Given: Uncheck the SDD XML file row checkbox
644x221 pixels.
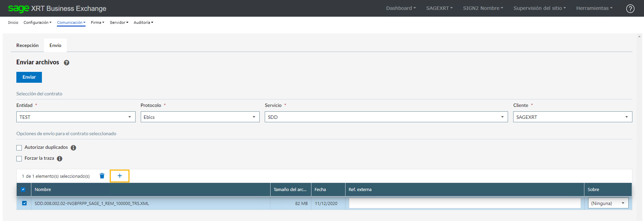Looking at the screenshot, I should tap(24, 203).
